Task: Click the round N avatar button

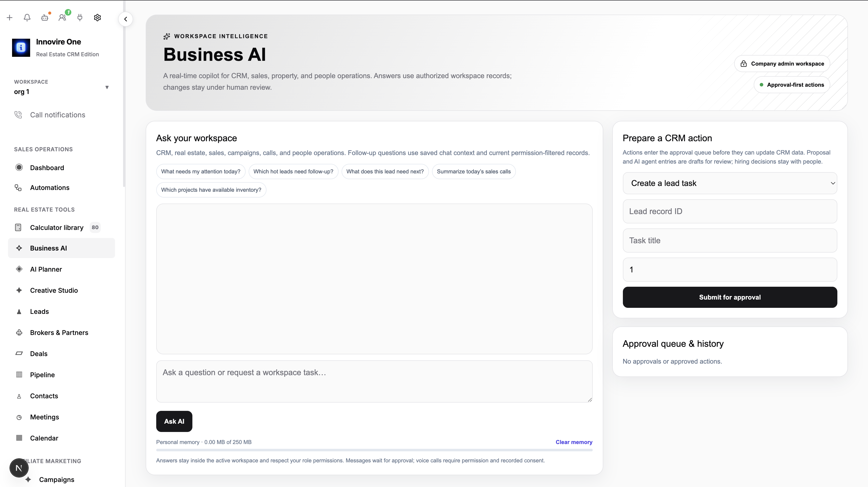Action: (x=19, y=468)
